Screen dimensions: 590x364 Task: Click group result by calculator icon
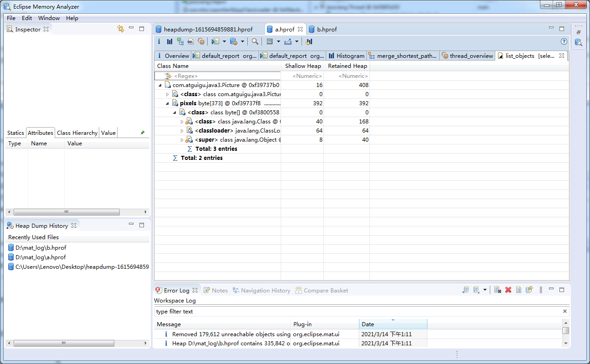click(270, 41)
